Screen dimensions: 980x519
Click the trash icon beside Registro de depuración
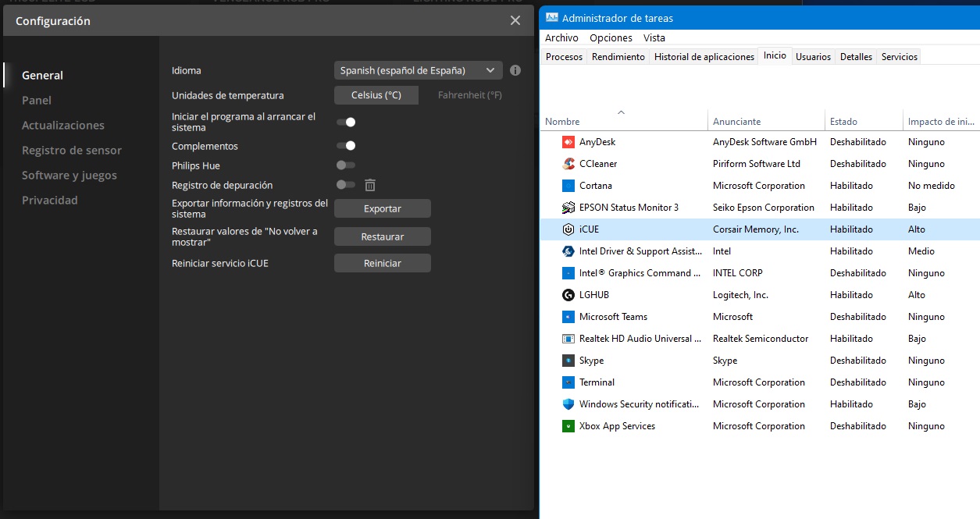click(x=370, y=185)
